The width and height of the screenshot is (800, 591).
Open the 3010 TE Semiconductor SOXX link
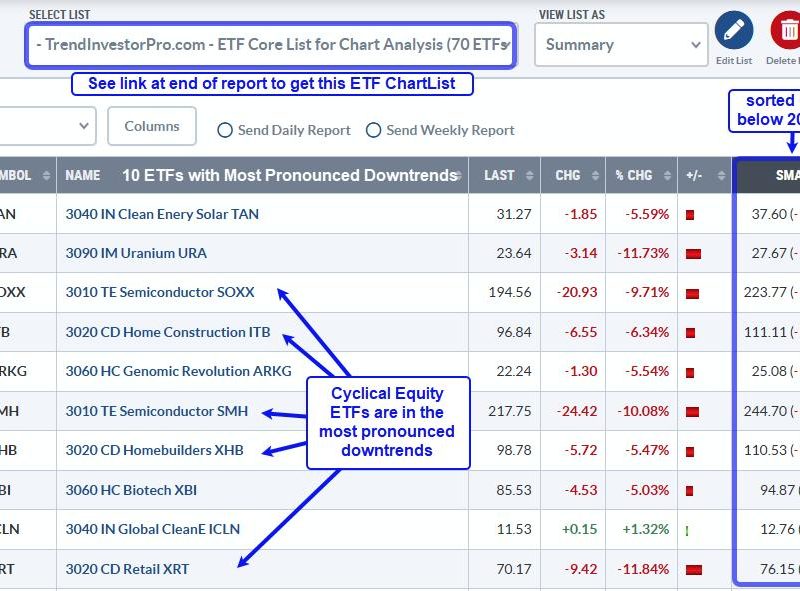(160, 292)
